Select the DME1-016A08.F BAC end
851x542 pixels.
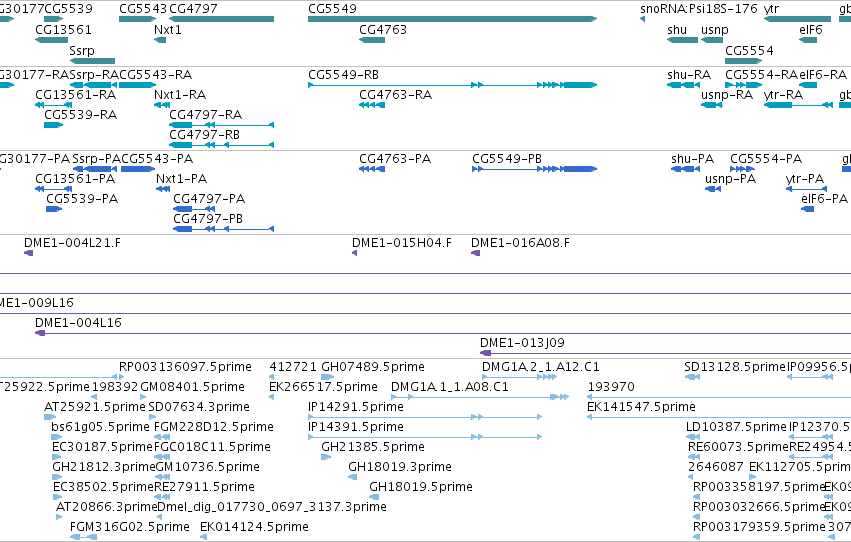(x=475, y=253)
